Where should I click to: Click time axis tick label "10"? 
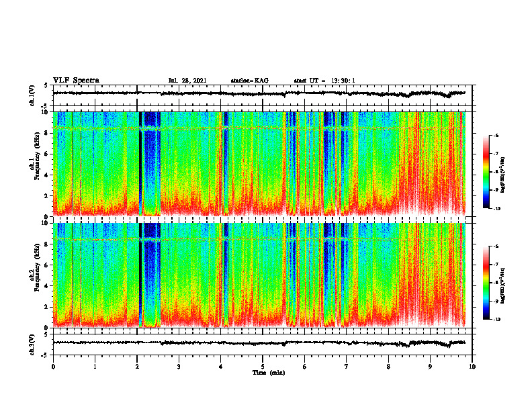pos(472,367)
